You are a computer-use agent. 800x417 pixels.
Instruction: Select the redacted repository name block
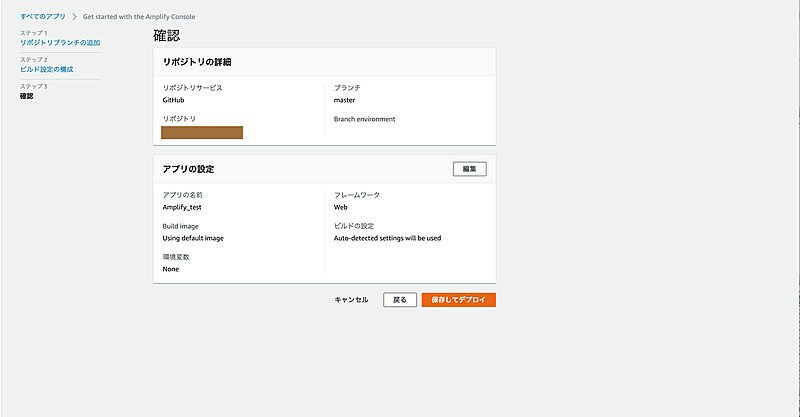[x=202, y=133]
